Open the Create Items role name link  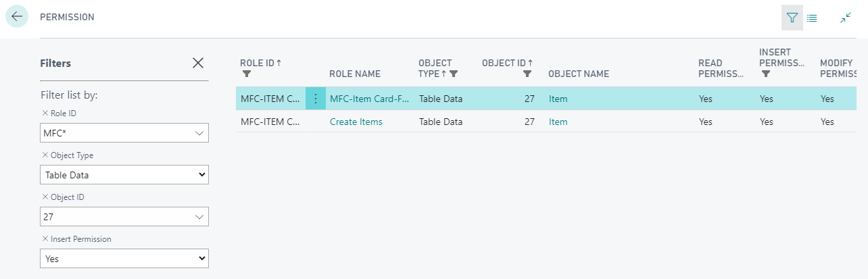pyautogui.click(x=356, y=122)
